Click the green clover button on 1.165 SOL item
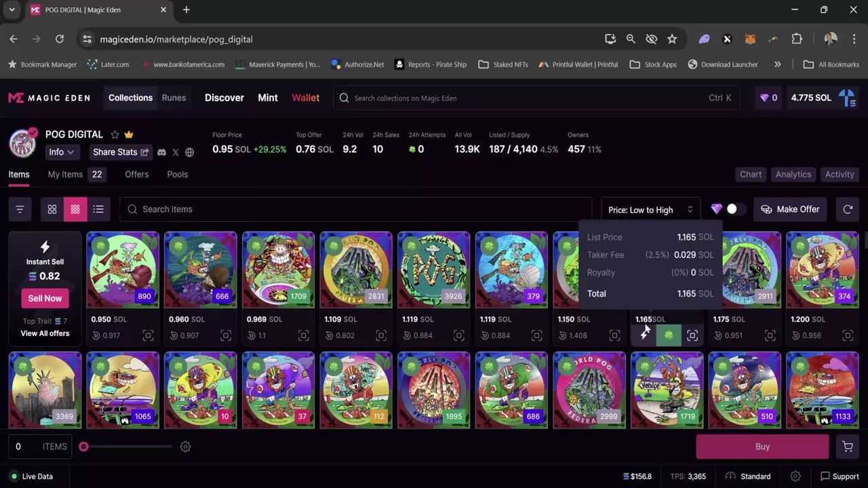Viewport: 868px width, 488px height. [x=669, y=335]
